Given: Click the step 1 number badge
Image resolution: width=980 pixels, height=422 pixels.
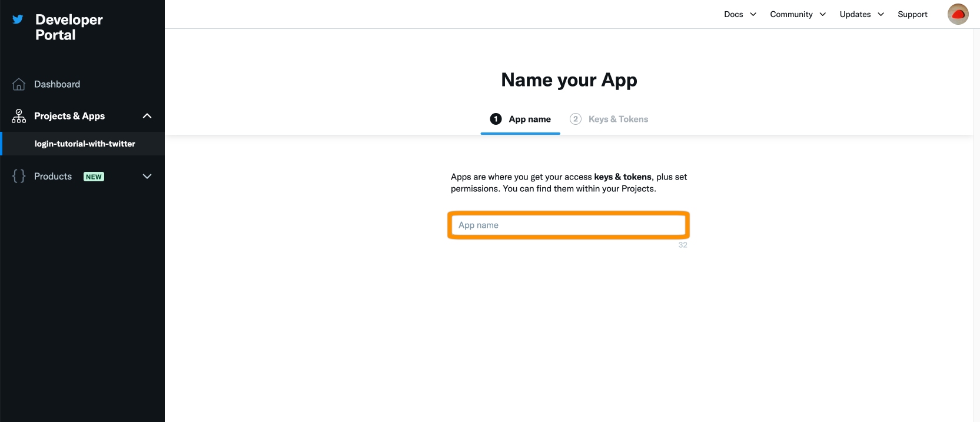Looking at the screenshot, I should tap(496, 119).
